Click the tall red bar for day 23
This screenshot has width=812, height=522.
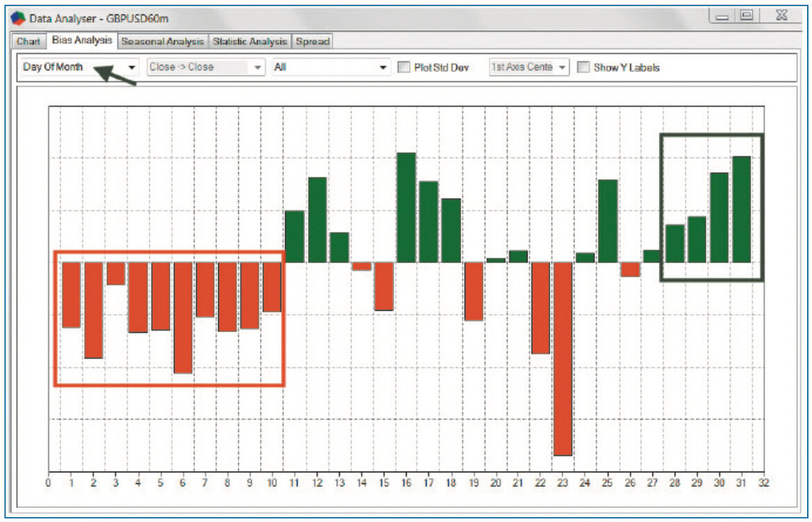(x=563, y=359)
